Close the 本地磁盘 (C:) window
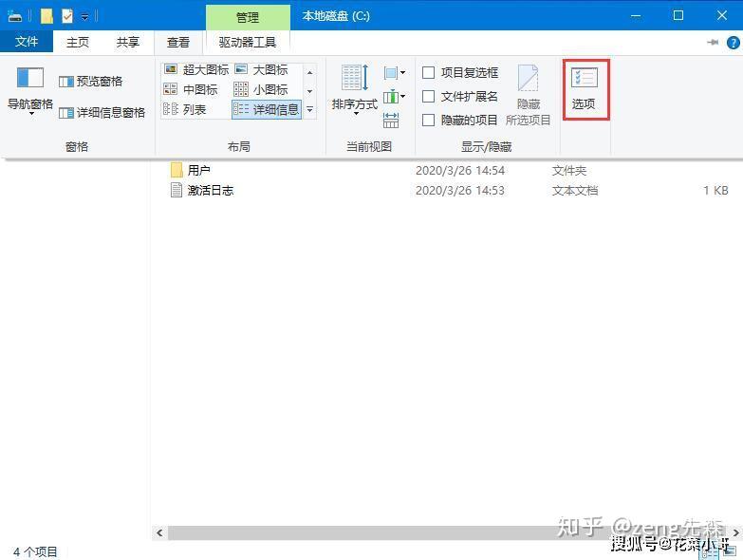The width and height of the screenshot is (743, 560). tap(722, 15)
